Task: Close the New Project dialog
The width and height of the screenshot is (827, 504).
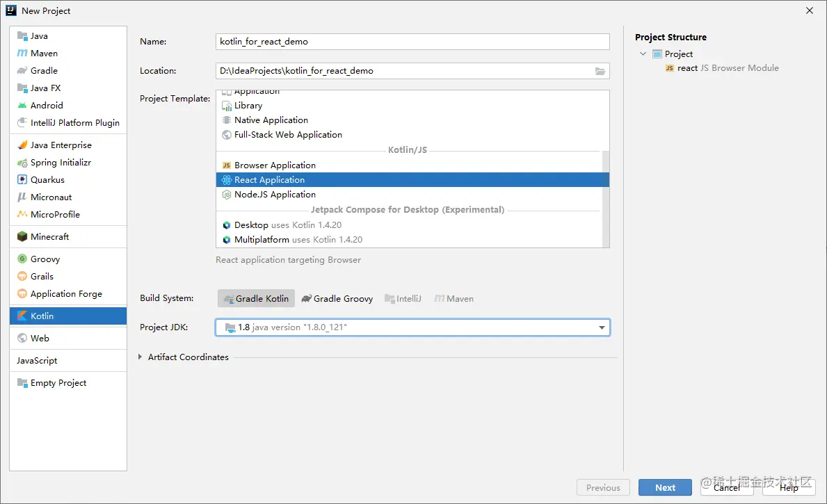Action: coord(810,10)
